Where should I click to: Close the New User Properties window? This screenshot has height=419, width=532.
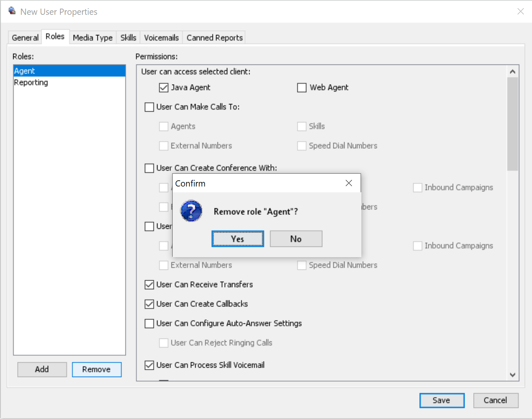pos(520,12)
